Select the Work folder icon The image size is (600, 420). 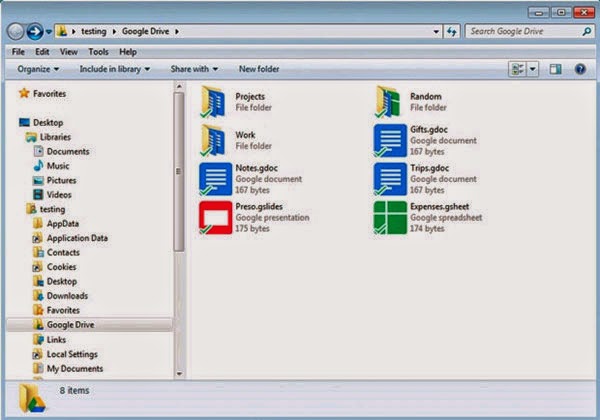click(x=213, y=140)
